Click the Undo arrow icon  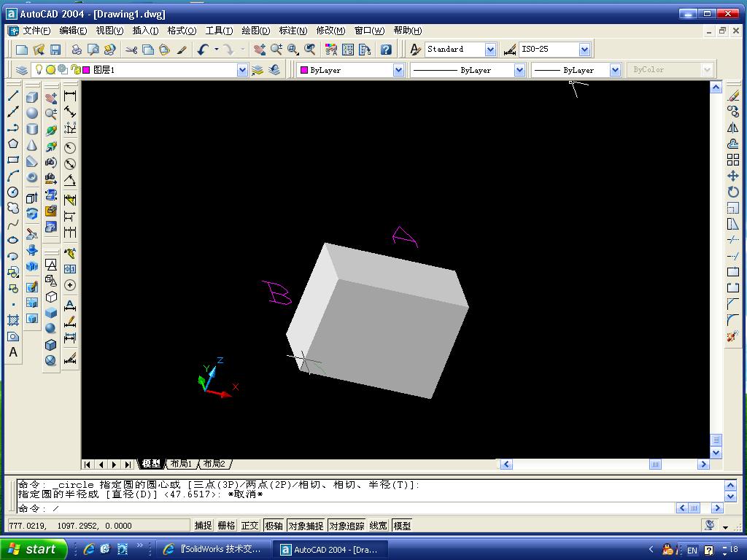(x=204, y=50)
